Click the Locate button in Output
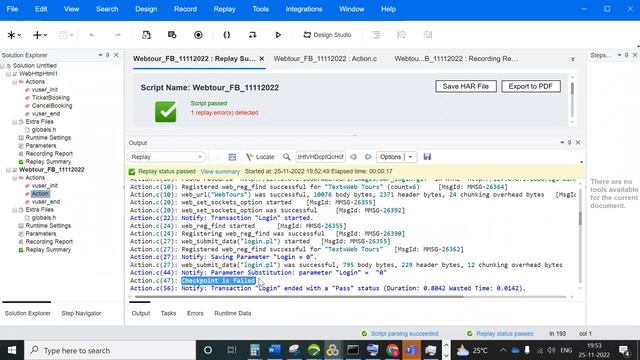Image resolution: width=640 pixels, height=360 pixels. tap(260, 157)
